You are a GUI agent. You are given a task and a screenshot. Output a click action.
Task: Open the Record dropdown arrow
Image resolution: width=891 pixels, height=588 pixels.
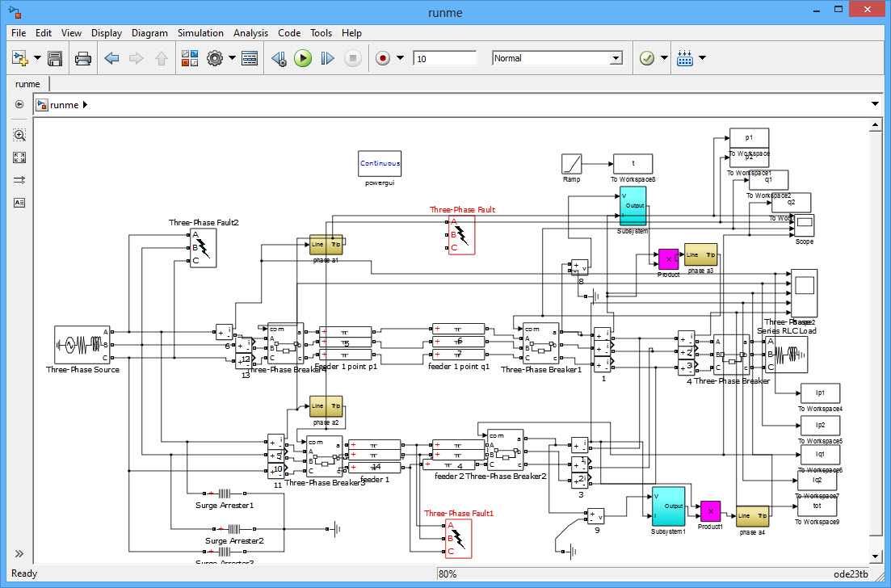tap(400, 58)
